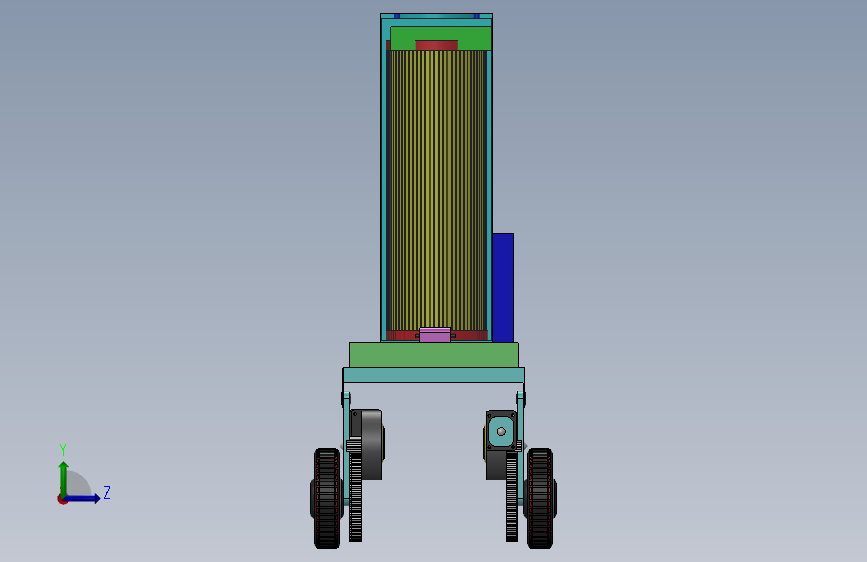This screenshot has width=867, height=562.
Task: Select the right black wheel
Action: (540, 498)
